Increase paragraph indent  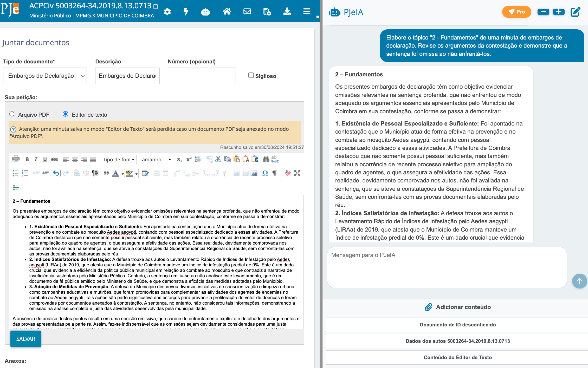(45, 173)
